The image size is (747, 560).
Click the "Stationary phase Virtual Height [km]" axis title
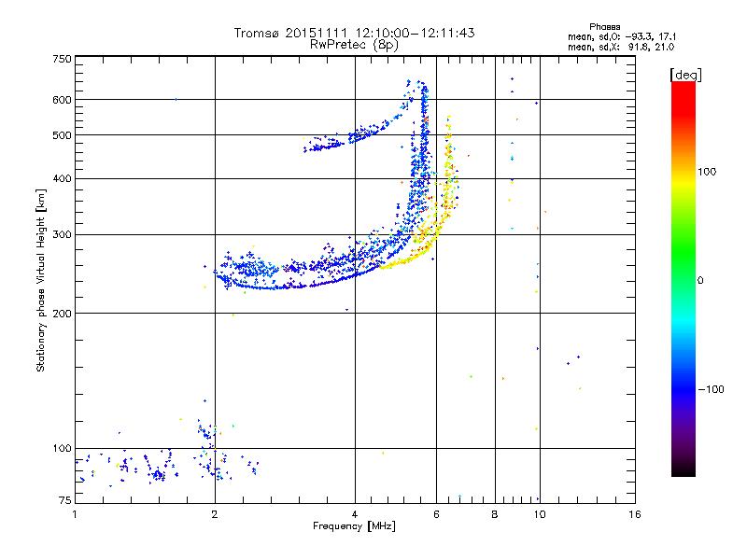(x=41, y=280)
